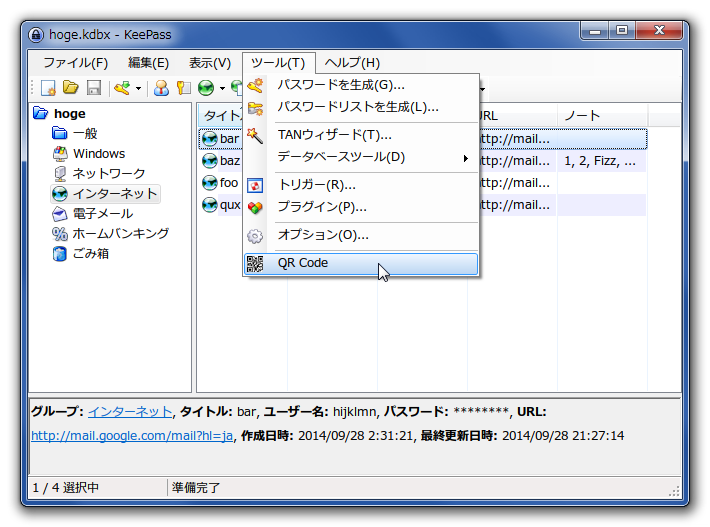Open the Add Entry dropdown arrow
The height and width of the screenshot is (527, 710).
(139, 88)
